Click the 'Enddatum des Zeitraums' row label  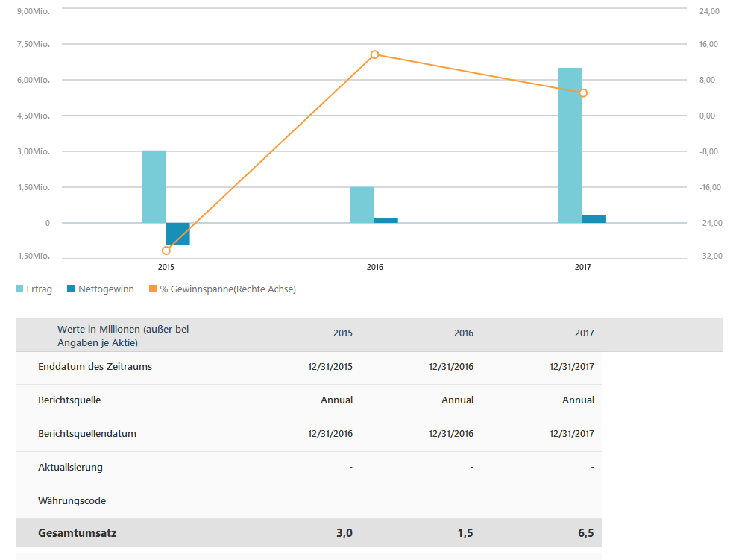click(x=95, y=367)
